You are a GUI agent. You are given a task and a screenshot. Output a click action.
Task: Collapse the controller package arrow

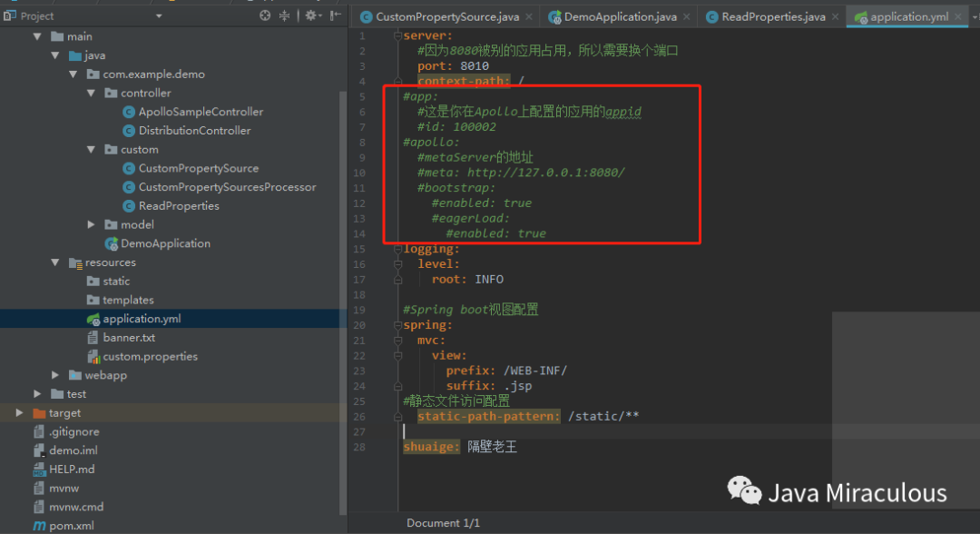92,93
